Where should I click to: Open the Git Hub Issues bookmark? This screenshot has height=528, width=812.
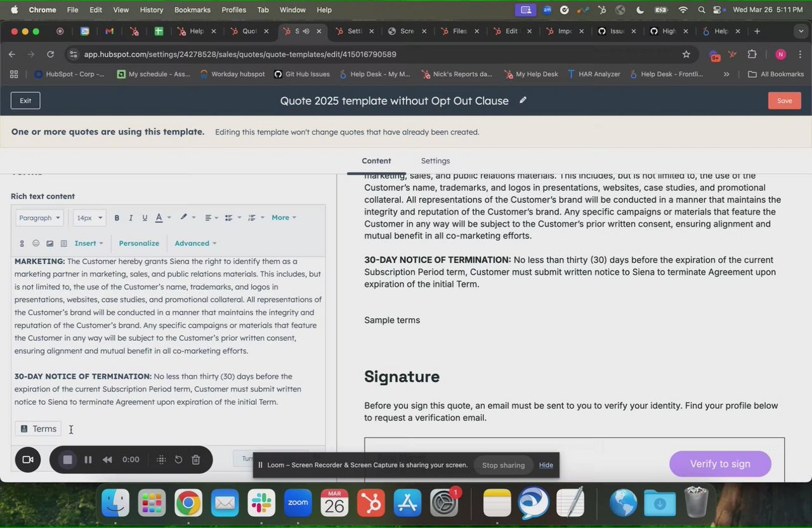[x=301, y=74]
